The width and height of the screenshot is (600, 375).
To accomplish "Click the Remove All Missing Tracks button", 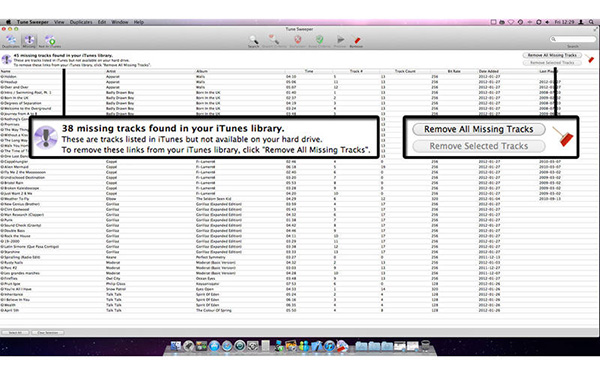I will click(x=552, y=55).
